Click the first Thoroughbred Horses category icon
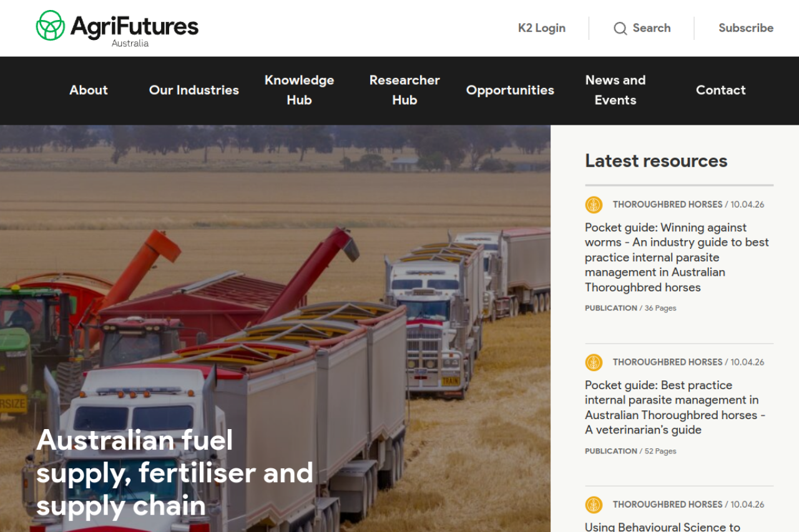This screenshot has height=532, width=799. (594, 205)
